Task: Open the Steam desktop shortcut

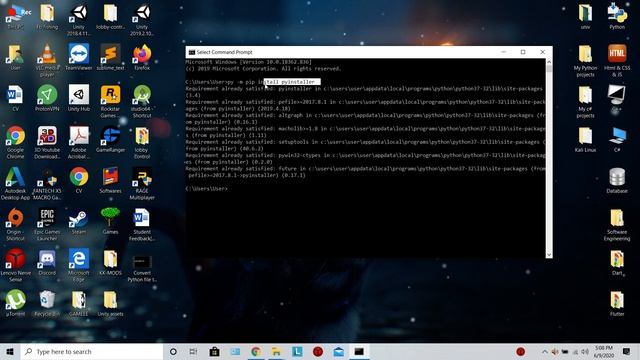Action: point(78,221)
